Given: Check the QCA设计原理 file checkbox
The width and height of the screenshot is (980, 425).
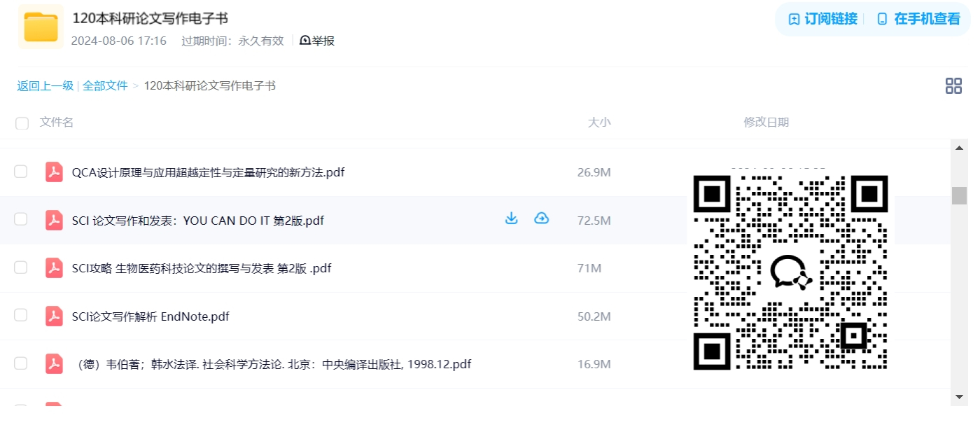Looking at the screenshot, I should point(21,172).
